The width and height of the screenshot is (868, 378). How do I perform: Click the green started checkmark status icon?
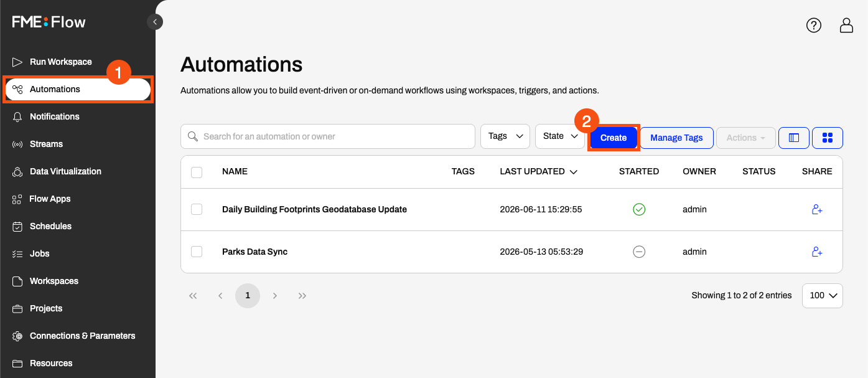(x=639, y=209)
